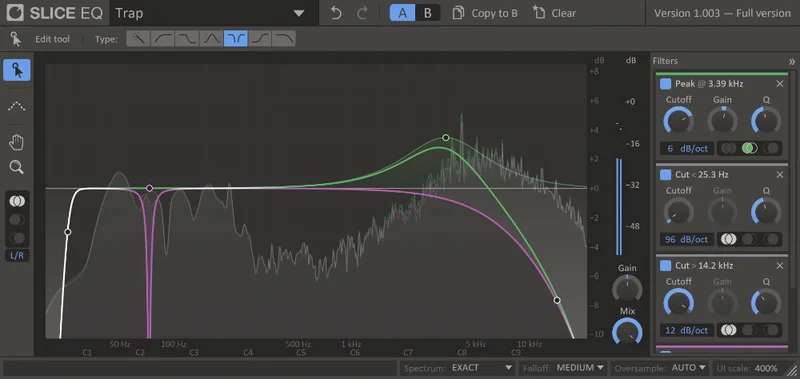Viewport: 800px width, 379px height.
Task: Disable the Cut > 14.2 kHz filter
Action: pyautogui.click(x=665, y=266)
